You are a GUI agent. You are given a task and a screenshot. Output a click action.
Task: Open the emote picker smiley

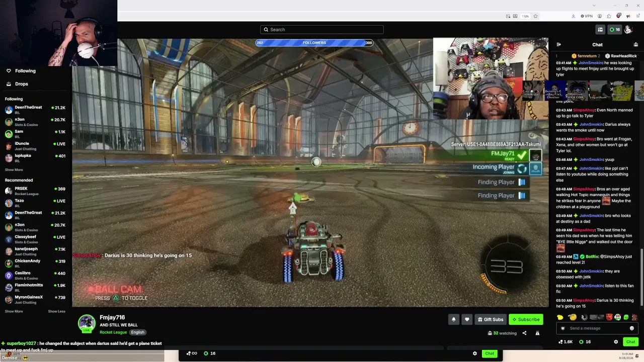pyautogui.click(x=632, y=328)
